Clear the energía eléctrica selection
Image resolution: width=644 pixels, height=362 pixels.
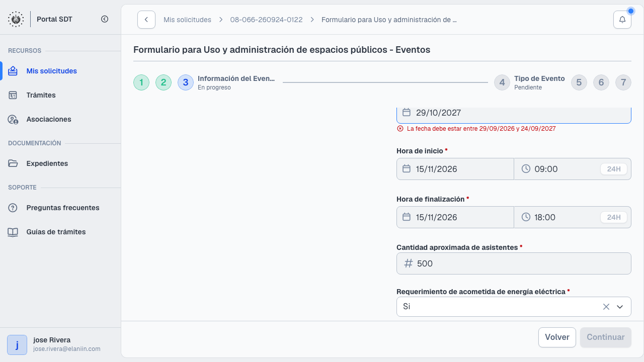tap(606, 307)
